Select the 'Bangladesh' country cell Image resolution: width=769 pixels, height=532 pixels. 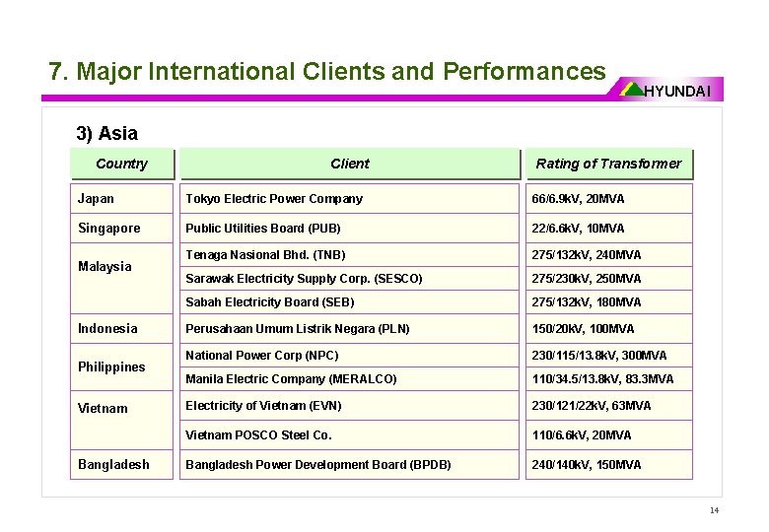coord(121,464)
